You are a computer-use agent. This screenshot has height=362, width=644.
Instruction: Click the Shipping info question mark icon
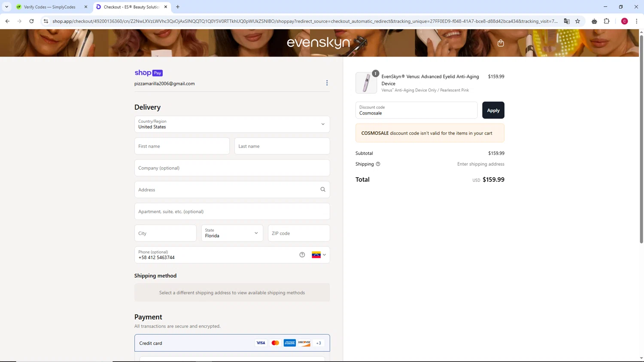pyautogui.click(x=378, y=164)
